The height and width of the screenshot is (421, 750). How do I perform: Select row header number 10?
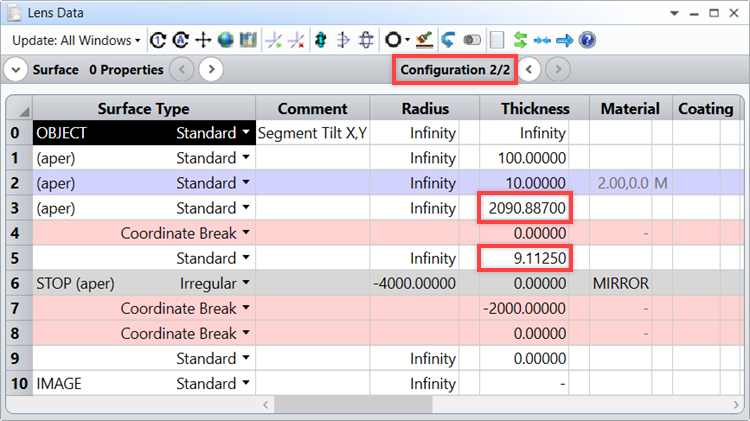pyautogui.click(x=19, y=383)
